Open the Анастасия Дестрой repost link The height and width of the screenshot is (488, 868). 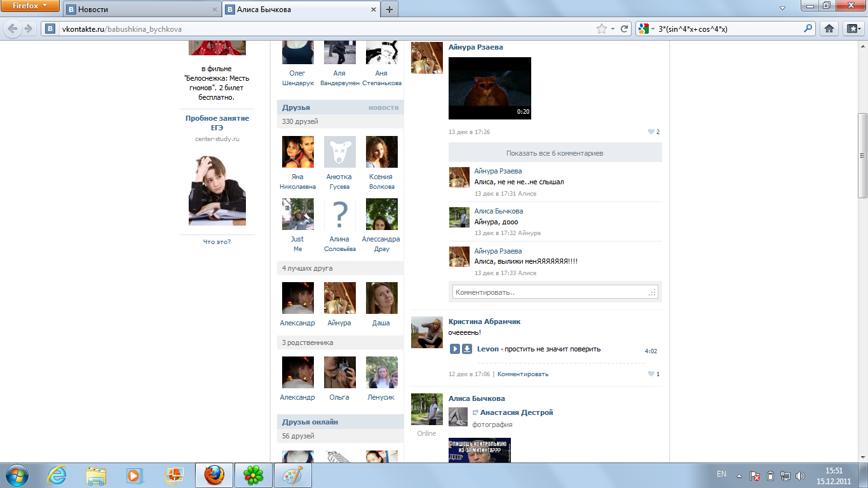[517, 412]
